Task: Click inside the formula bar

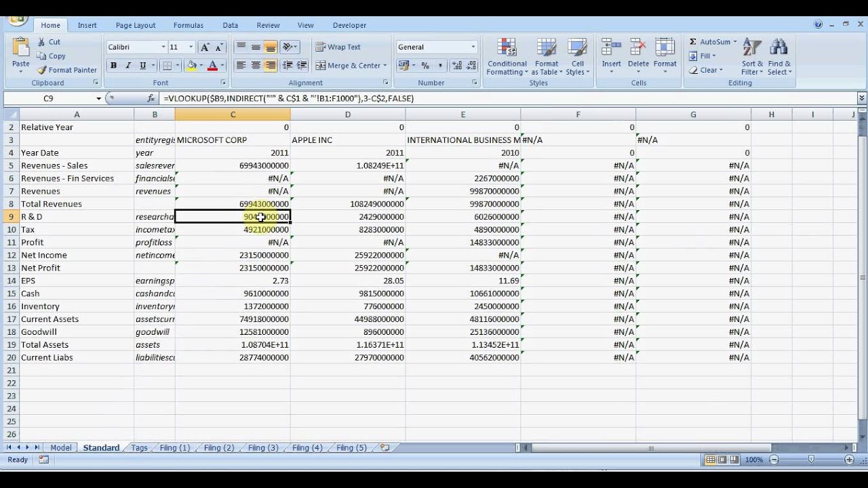Action: (x=509, y=98)
